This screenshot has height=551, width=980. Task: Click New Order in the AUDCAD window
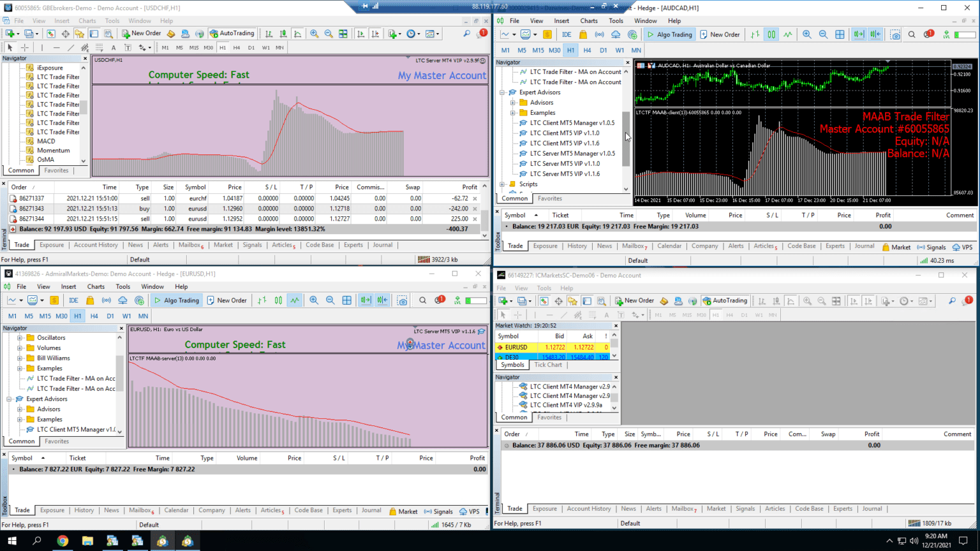click(720, 34)
